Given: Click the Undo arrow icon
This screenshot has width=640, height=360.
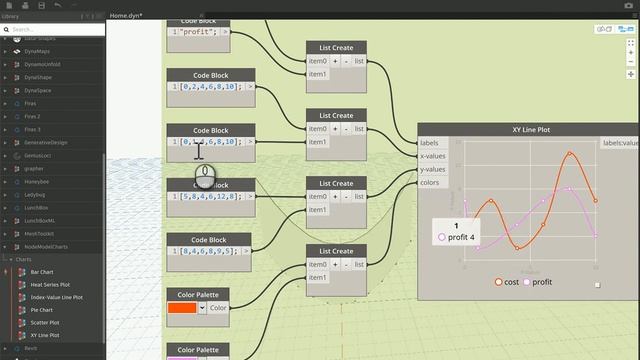Looking at the screenshot, I should click(x=58, y=5).
